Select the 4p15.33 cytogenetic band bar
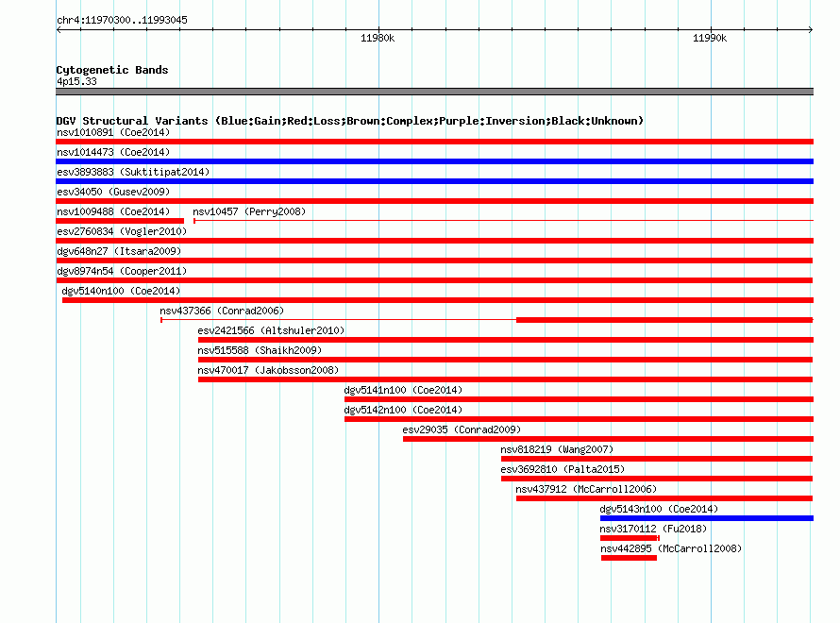The height and width of the screenshot is (623, 840). point(434,92)
